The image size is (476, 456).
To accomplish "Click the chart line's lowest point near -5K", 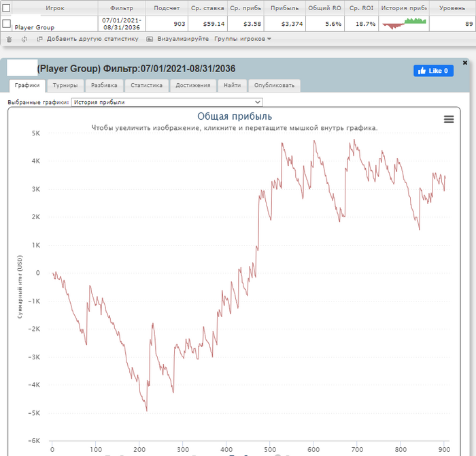I will click(x=147, y=410).
